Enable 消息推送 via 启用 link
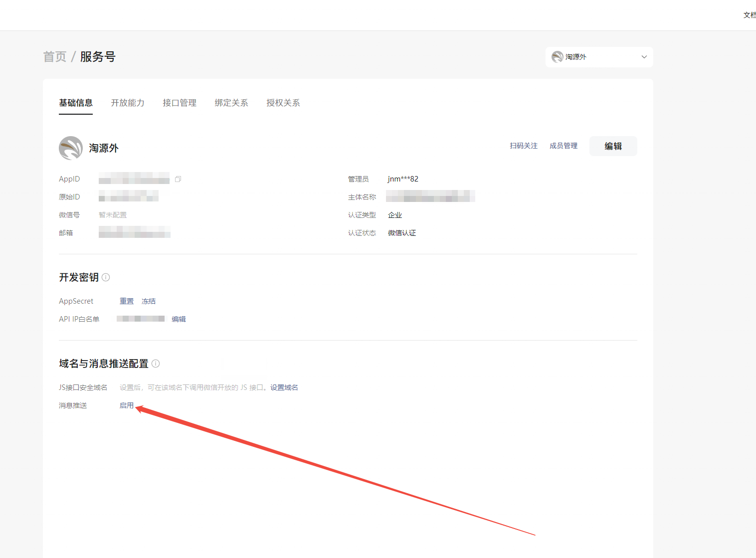Viewport: 756px width, 558px height. click(127, 405)
